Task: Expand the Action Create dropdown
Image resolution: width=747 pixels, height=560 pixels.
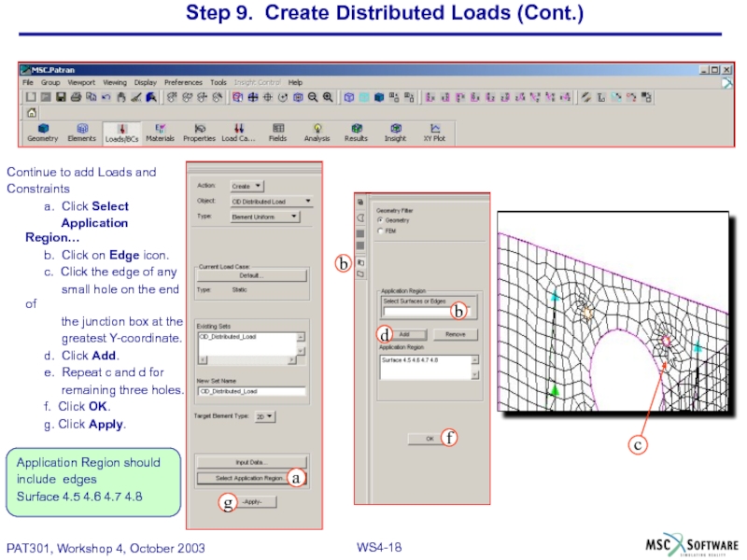Action: click(x=247, y=186)
